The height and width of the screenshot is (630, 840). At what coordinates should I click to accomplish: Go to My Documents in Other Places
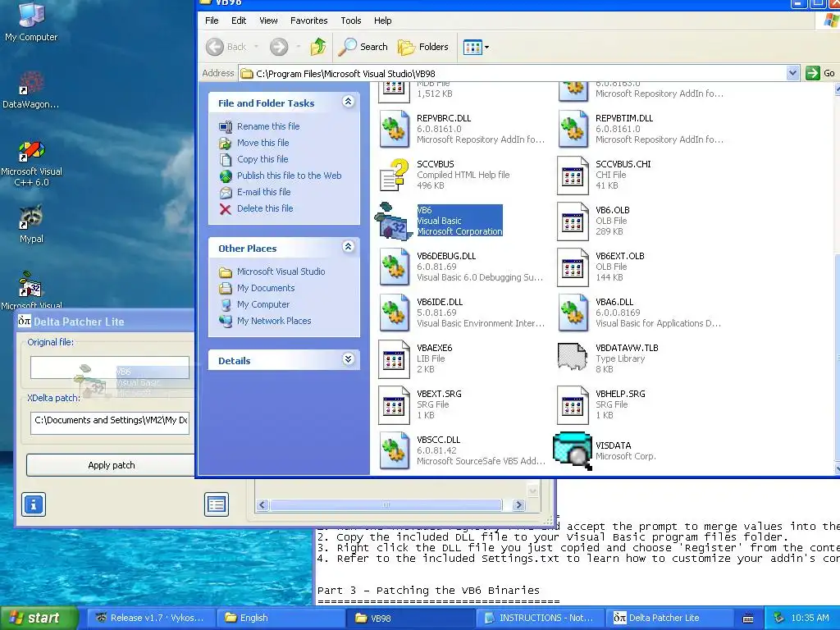tap(266, 288)
